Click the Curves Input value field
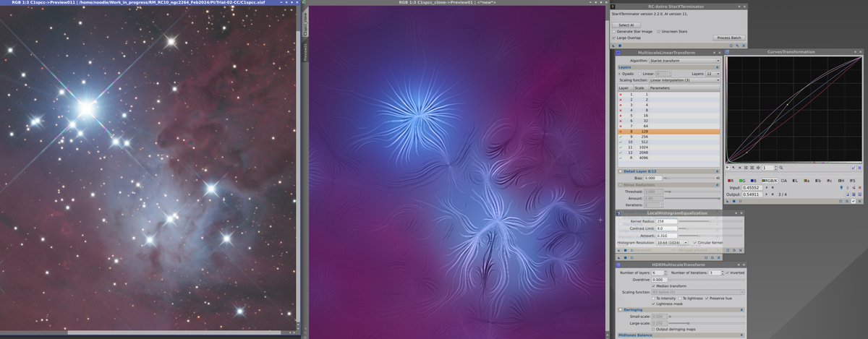 (x=752, y=188)
